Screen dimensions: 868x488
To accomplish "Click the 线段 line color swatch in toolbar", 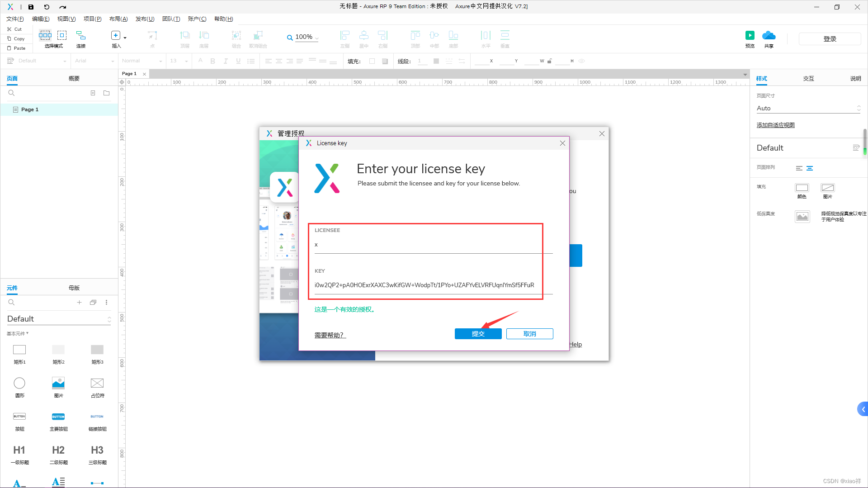I will (436, 61).
